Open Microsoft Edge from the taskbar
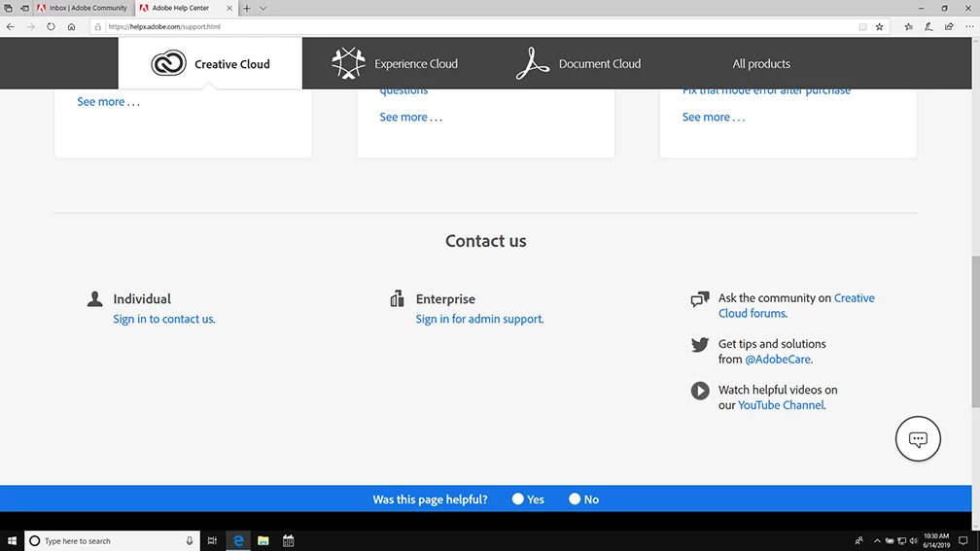The image size is (980, 551). [x=238, y=541]
